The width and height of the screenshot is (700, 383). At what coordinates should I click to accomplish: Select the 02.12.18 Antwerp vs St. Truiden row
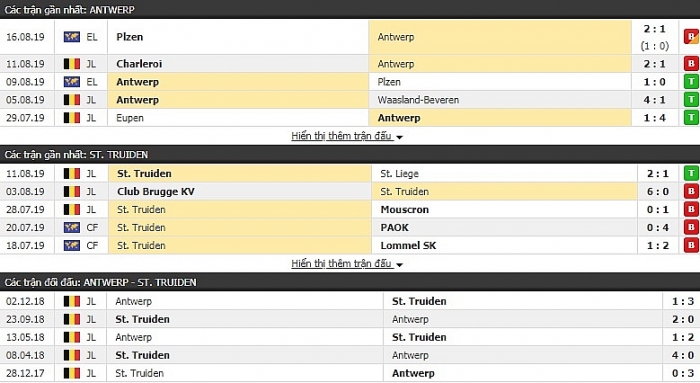[x=350, y=301]
